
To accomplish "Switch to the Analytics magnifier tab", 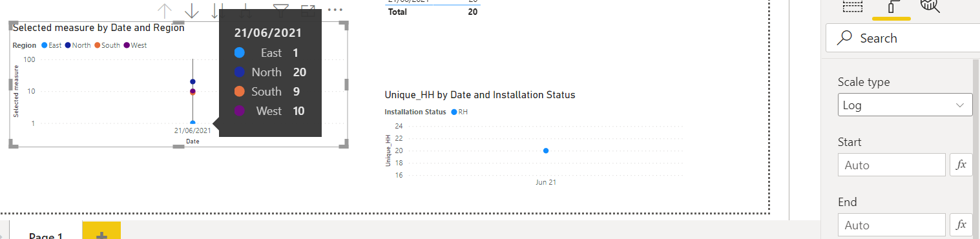I will click(930, 6).
